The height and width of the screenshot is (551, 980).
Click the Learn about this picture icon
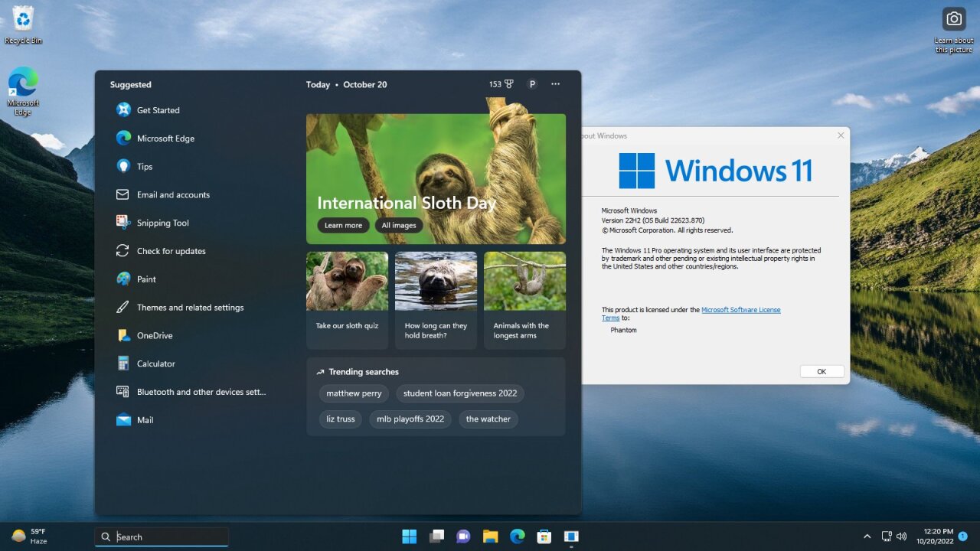click(954, 31)
